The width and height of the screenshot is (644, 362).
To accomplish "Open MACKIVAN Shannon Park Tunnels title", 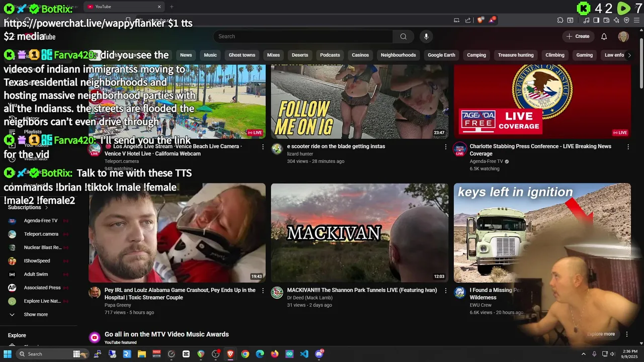I will click(x=362, y=290).
